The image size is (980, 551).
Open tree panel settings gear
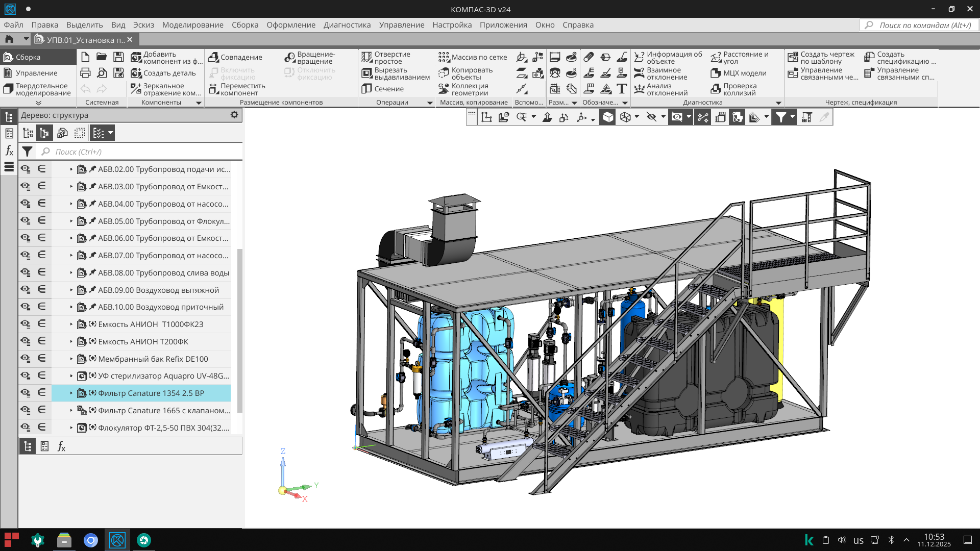click(234, 115)
